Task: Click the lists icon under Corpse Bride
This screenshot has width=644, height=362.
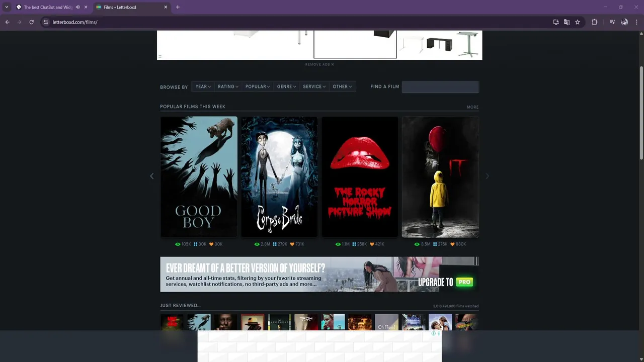Action: [275, 244]
